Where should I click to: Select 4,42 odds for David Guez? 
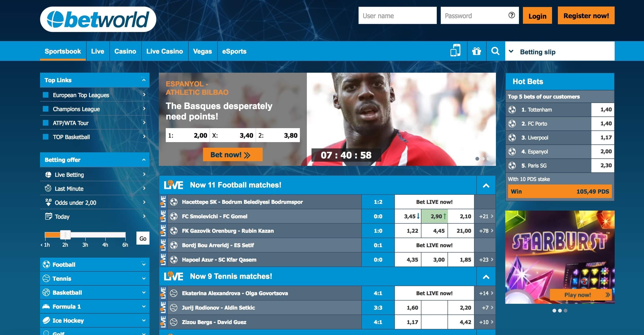(x=461, y=322)
